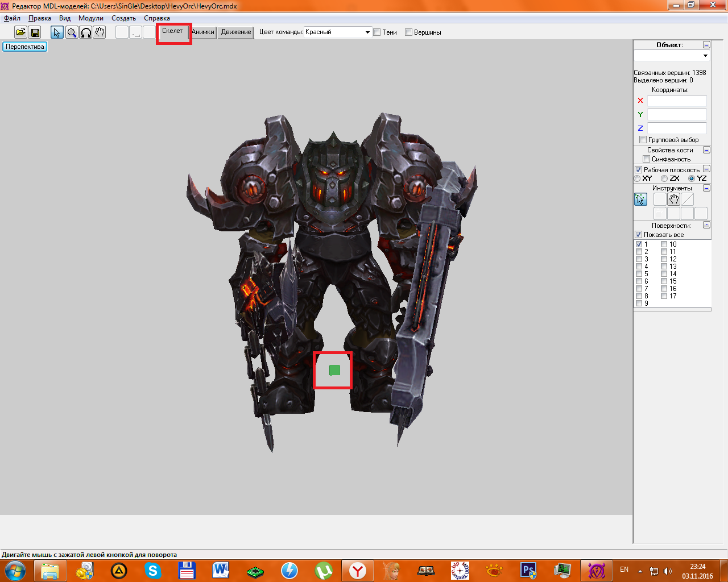728x582 pixels.
Task: Pick the hand tool in Инструменты panel
Action: (x=674, y=199)
